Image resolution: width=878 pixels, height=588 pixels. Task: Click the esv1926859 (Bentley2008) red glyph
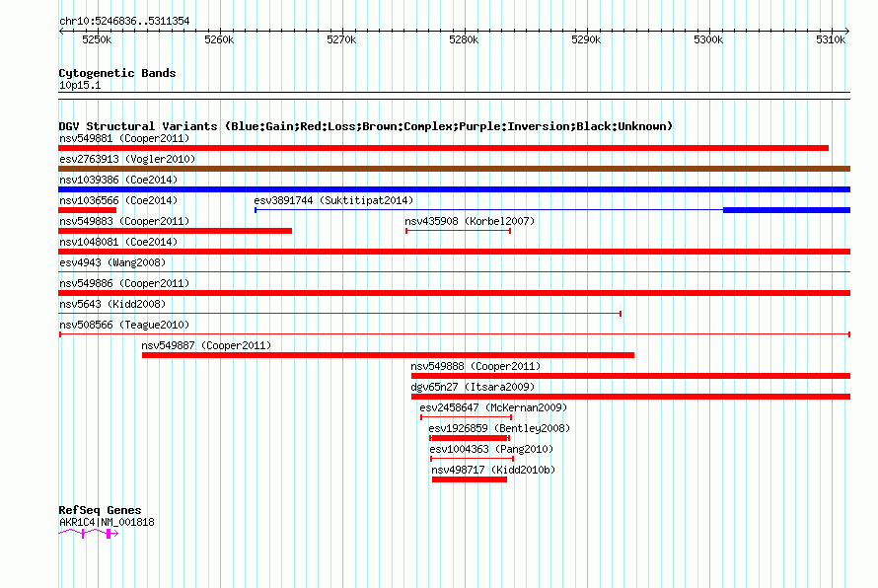click(470, 438)
